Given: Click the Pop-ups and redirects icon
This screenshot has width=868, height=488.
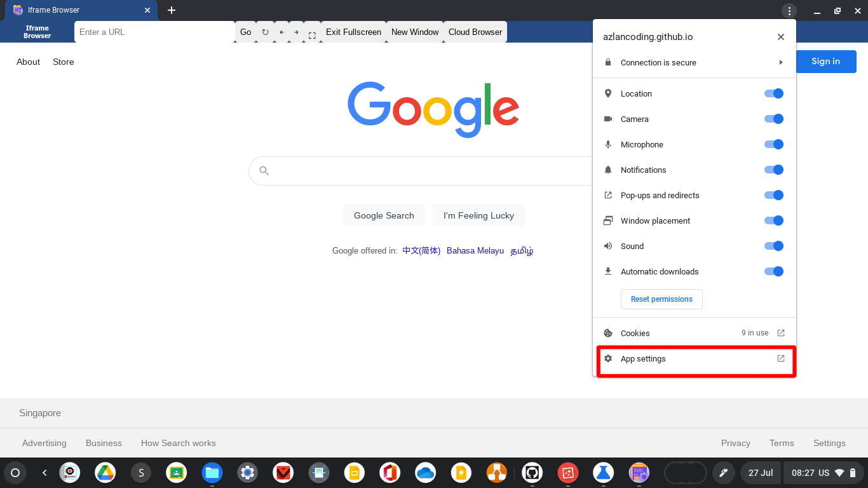Looking at the screenshot, I should (608, 195).
